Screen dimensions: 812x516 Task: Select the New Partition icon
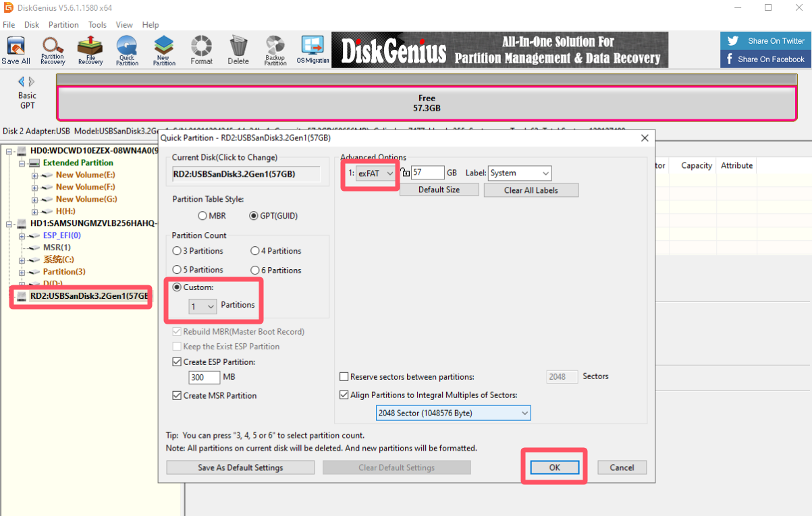[163, 50]
